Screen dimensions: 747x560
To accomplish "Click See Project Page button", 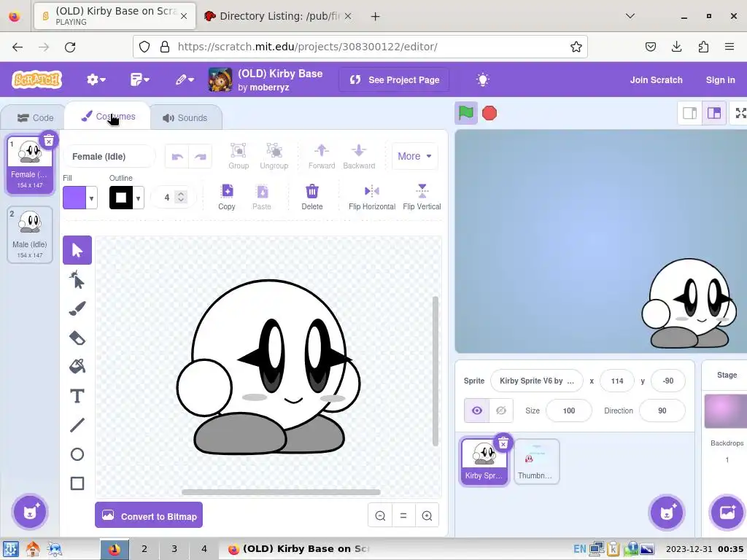I will [395, 79].
